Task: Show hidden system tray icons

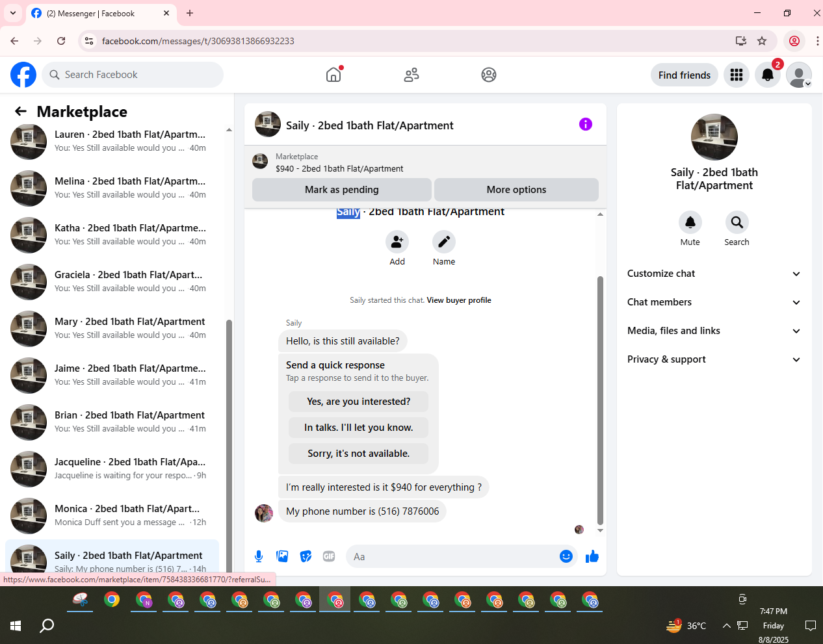Action: tap(726, 626)
